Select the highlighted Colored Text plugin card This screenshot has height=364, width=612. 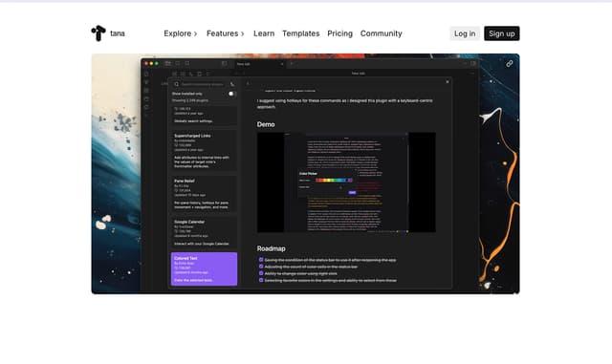pos(204,268)
